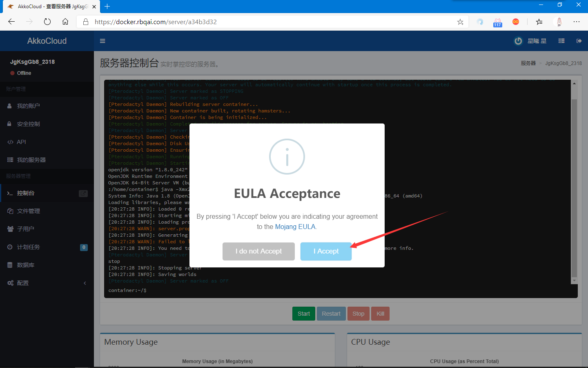
Task: Click the AkkoCloud logo
Action: point(47,41)
